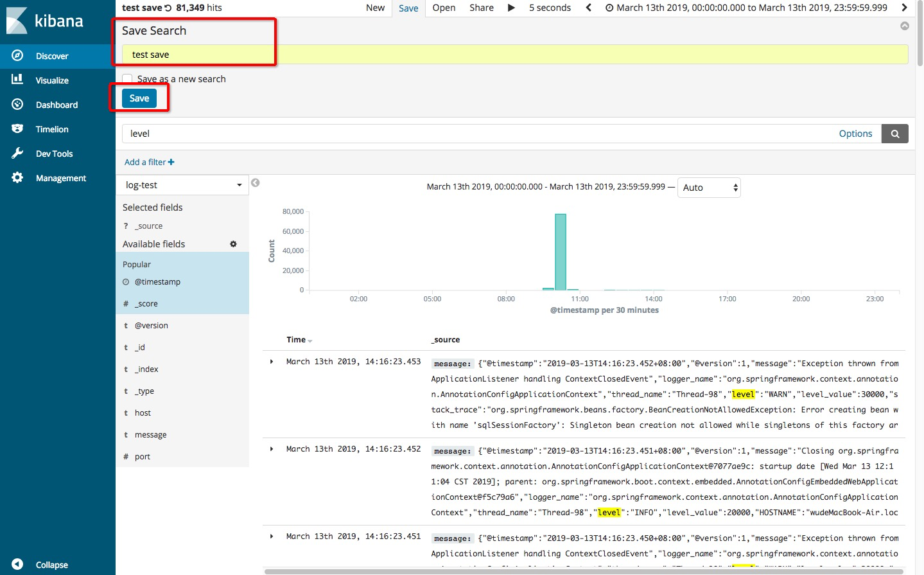Open the log-test index pattern dropdown

pos(182,185)
